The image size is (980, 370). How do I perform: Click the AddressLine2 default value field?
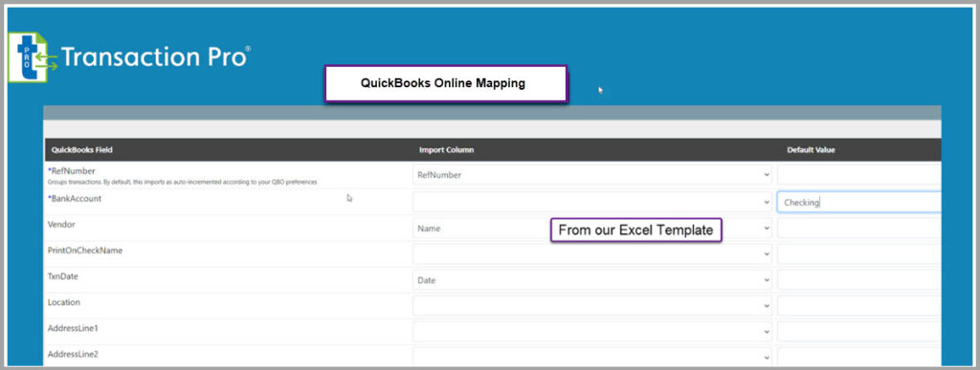click(x=858, y=357)
